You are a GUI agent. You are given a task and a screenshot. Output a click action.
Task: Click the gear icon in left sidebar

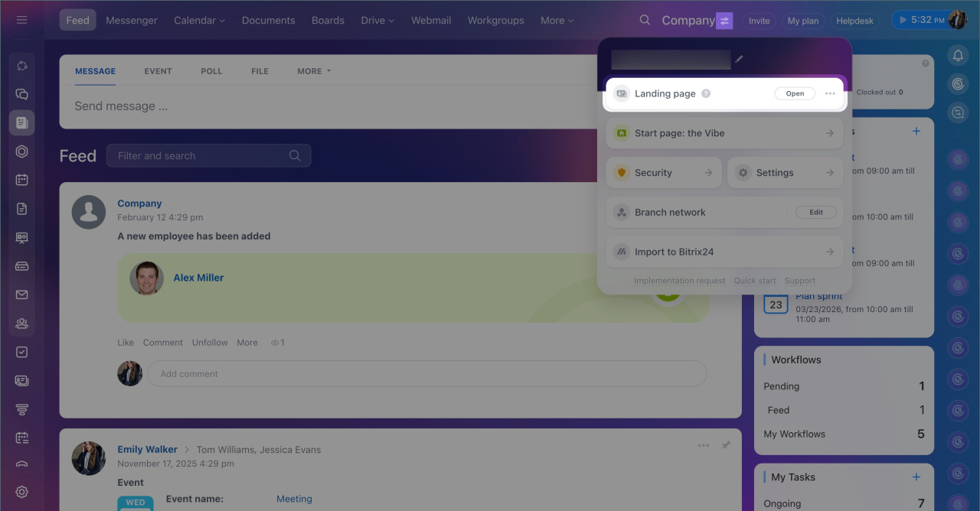point(21,492)
